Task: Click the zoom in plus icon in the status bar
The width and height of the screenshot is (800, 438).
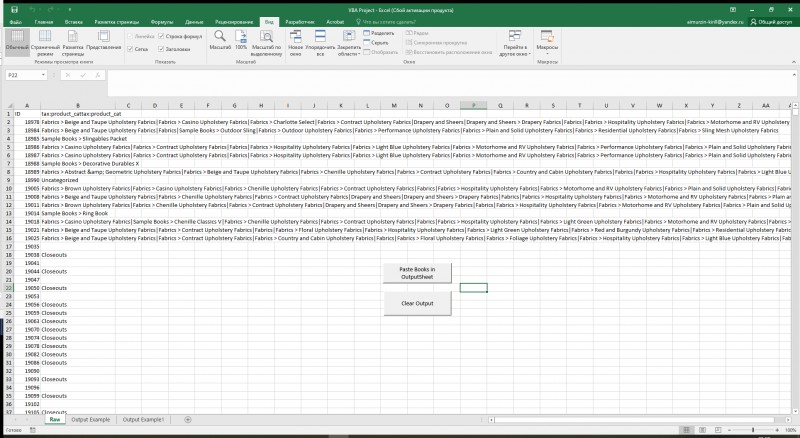Action: 777,430
